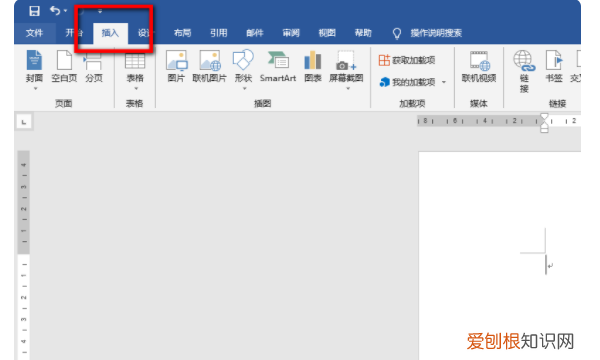Click the vertical ruler on the left
This screenshot has width=600, height=360.
[x=24, y=254]
